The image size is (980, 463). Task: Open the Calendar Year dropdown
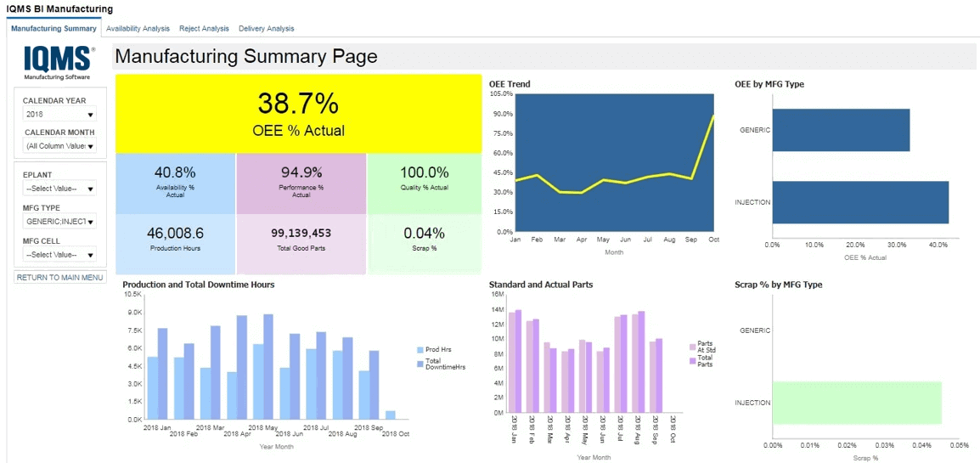click(x=59, y=115)
